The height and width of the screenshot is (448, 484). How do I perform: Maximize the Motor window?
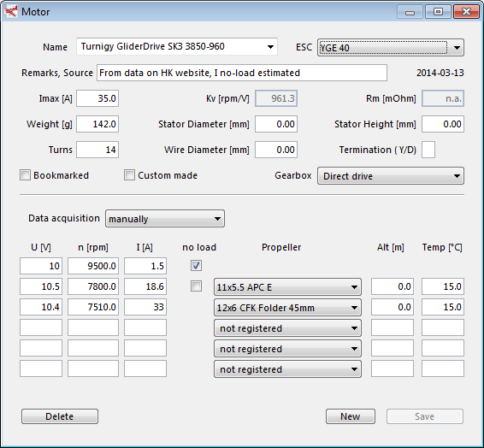click(x=438, y=12)
